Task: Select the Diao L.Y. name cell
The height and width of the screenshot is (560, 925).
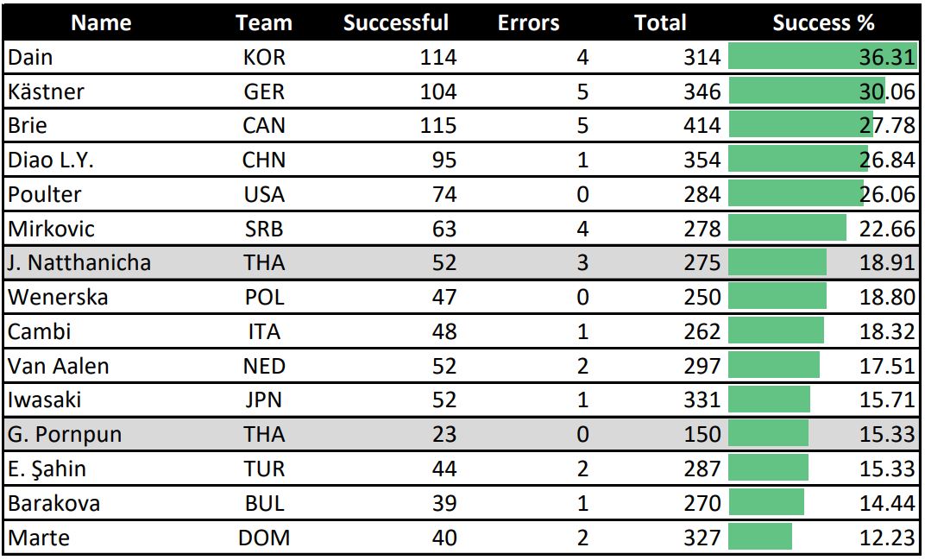Action: (x=51, y=160)
